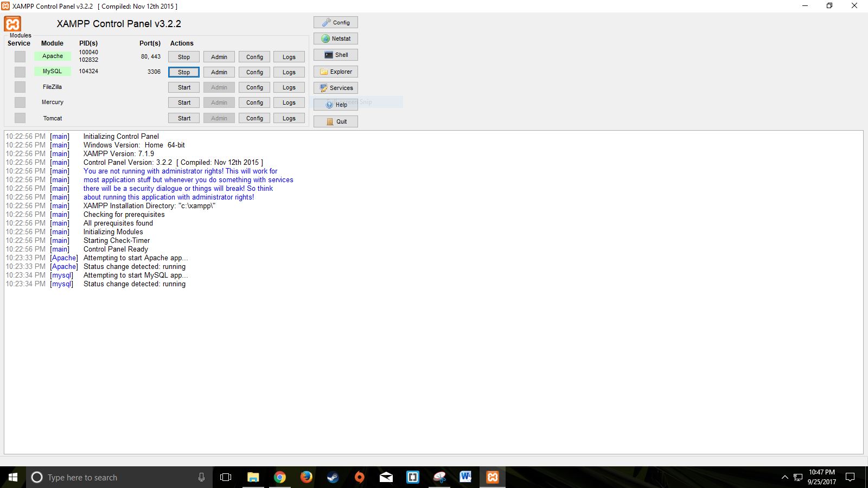Open the Services panel button
Viewport: 868px width, 488px height.
pyautogui.click(x=335, y=88)
